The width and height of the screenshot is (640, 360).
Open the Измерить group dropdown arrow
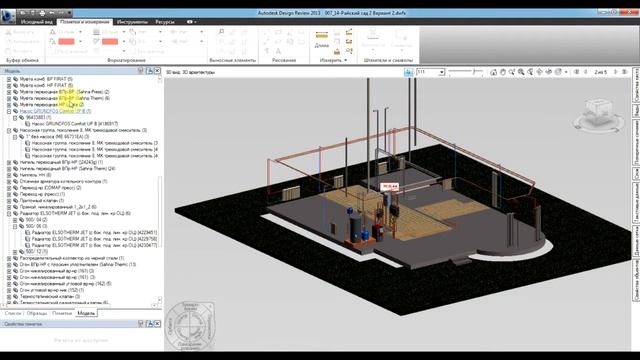point(345,60)
